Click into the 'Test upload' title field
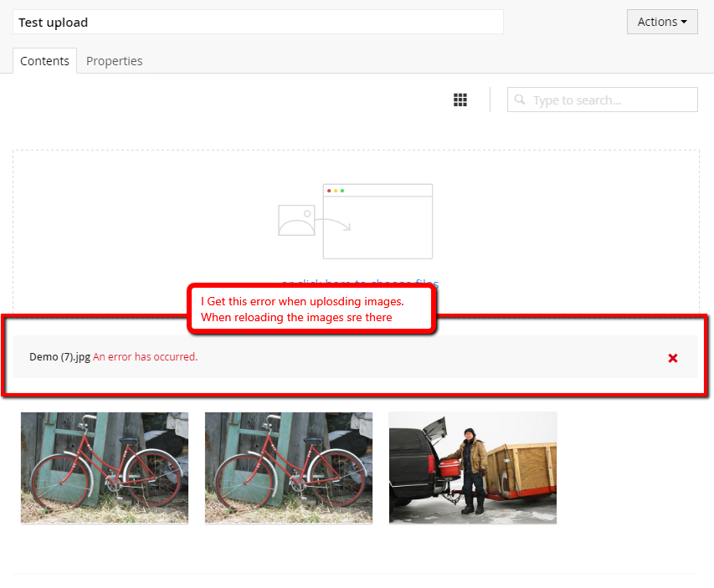 [258, 23]
